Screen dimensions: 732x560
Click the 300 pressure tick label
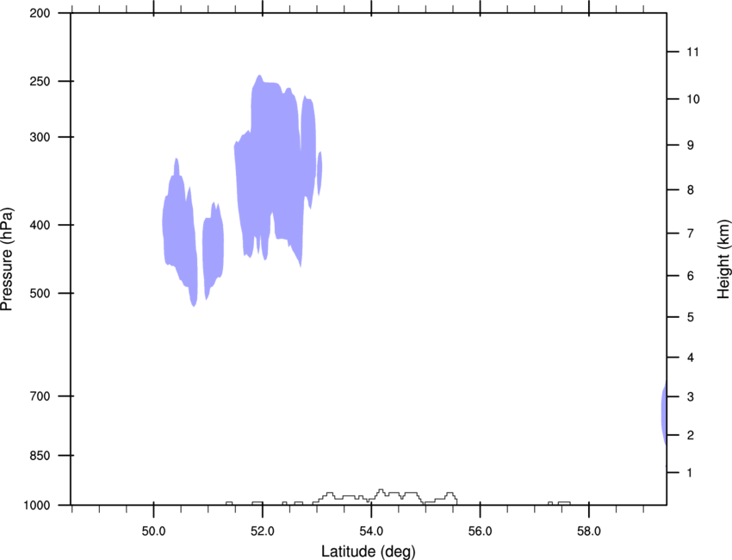point(40,137)
